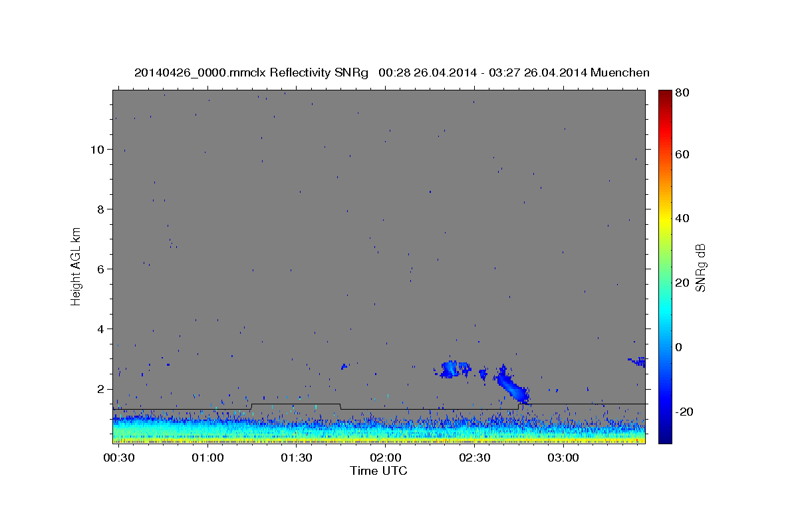Click the colorbar value 40
Viewport: 798px width, 532px height.
click(x=682, y=218)
